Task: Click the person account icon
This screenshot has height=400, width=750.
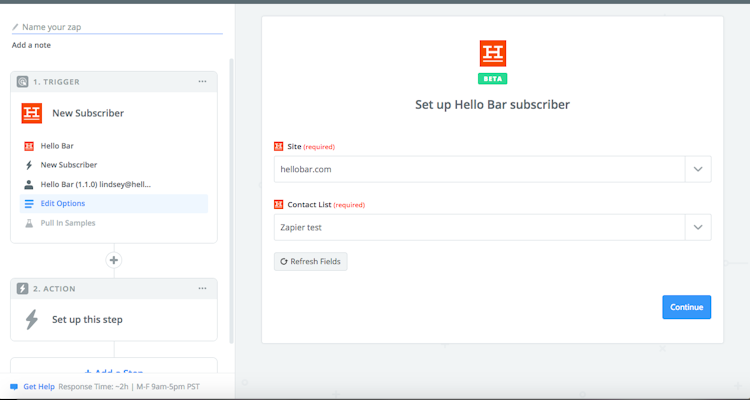Action: coord(29,184)
